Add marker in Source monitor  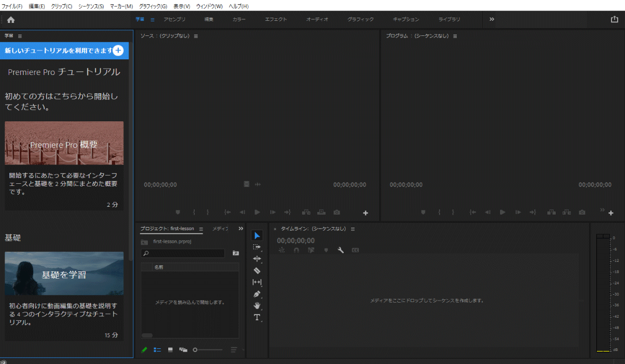[x=178, y=212]
